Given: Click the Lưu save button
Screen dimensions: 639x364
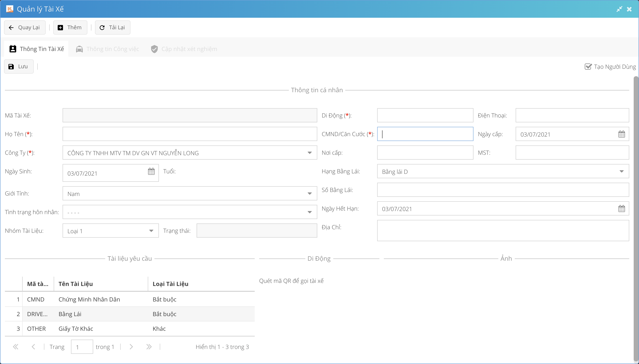Looking at the screenshot, I should pyautogui.click(x=19, y=67).
